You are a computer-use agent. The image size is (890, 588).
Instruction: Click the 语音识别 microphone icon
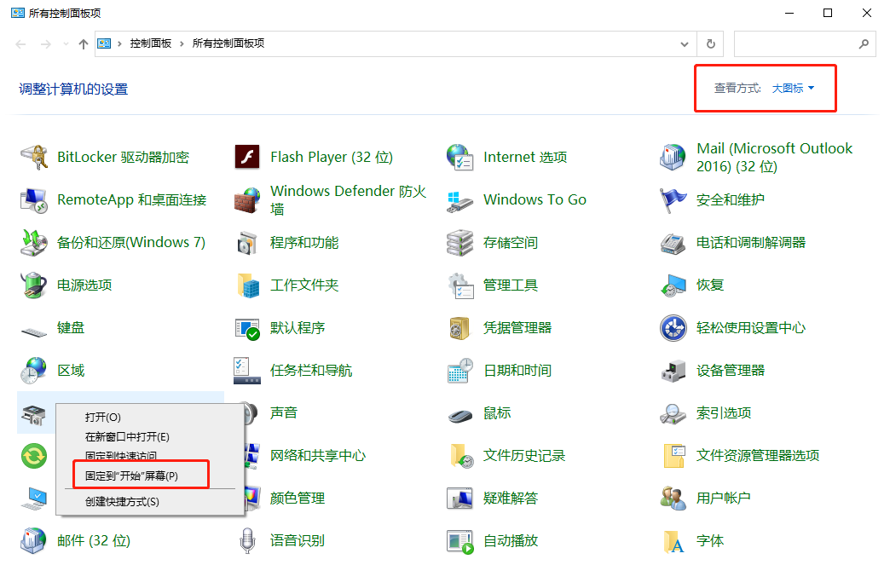(x=246, y=541)
